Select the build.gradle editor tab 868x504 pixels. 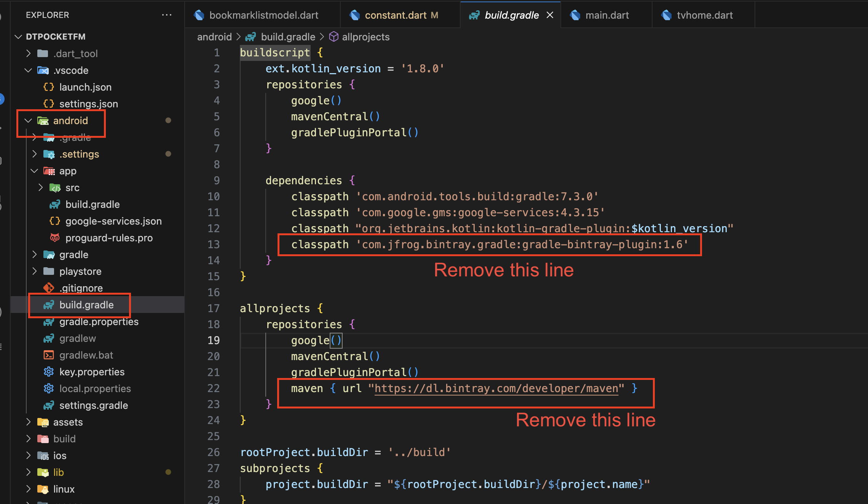click(511, 15)
